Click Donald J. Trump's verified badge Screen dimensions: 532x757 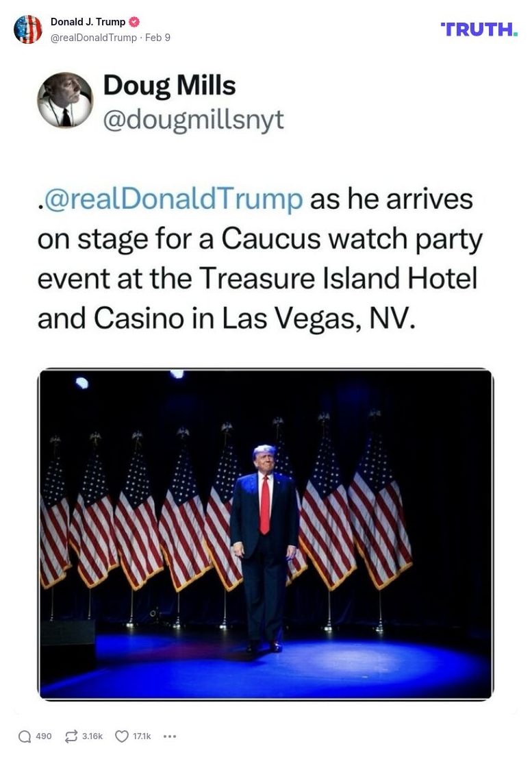click(x=134, y=21)
